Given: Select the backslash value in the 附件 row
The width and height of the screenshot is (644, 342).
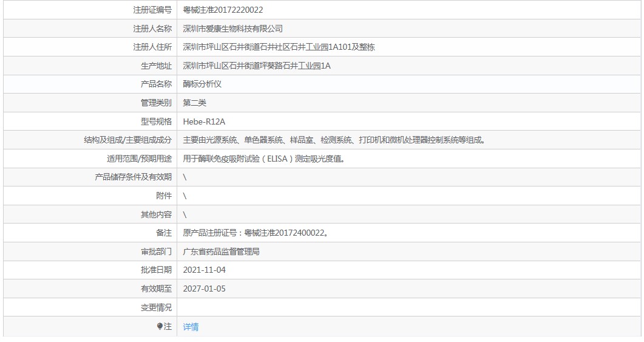Looking at the screenshot, I should click(x=185, y=196).
